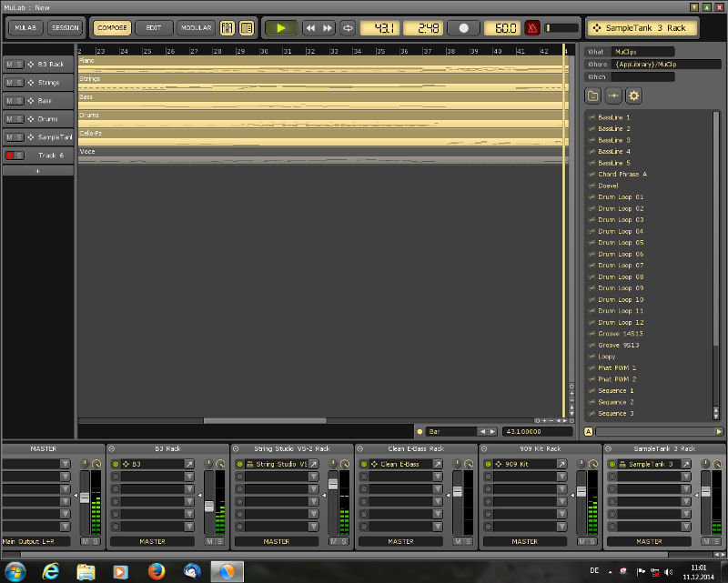Viewport: 728px width, 583px height.
Task: Click the auto-audition A button under browser
Action: (588, 431)
